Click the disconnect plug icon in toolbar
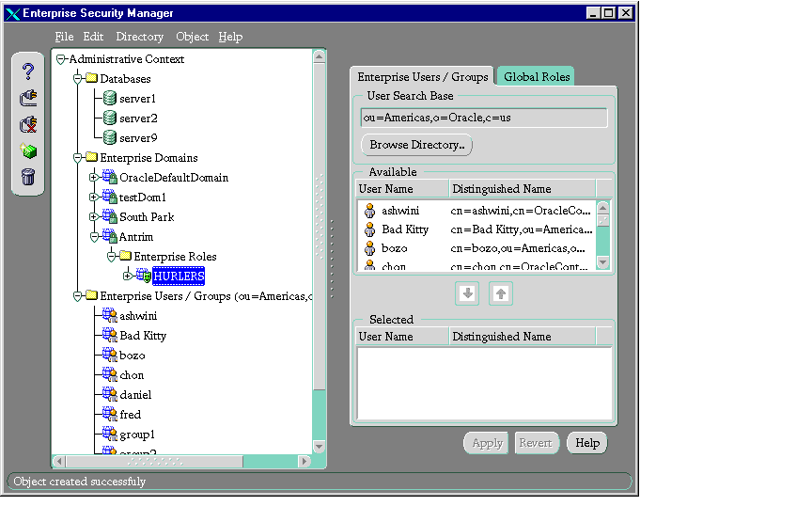Viewport: 812px width, 506px height. click(x=28, y=124)
